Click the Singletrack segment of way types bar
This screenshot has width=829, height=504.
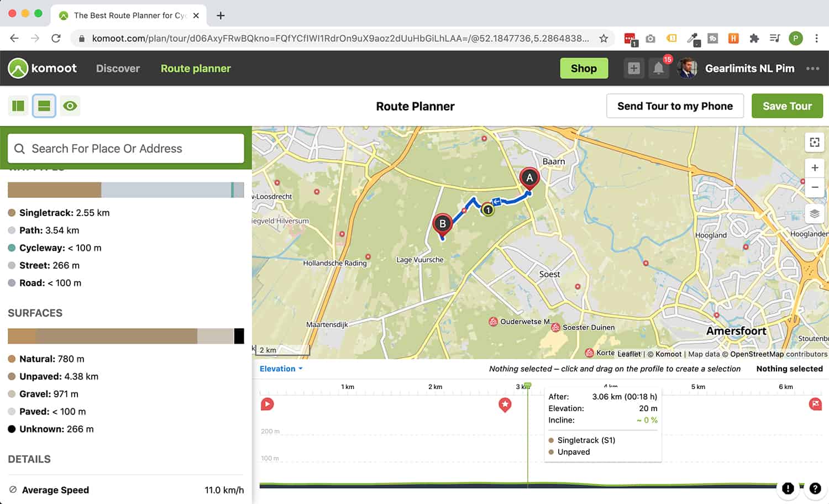click(x=54, y=190)
